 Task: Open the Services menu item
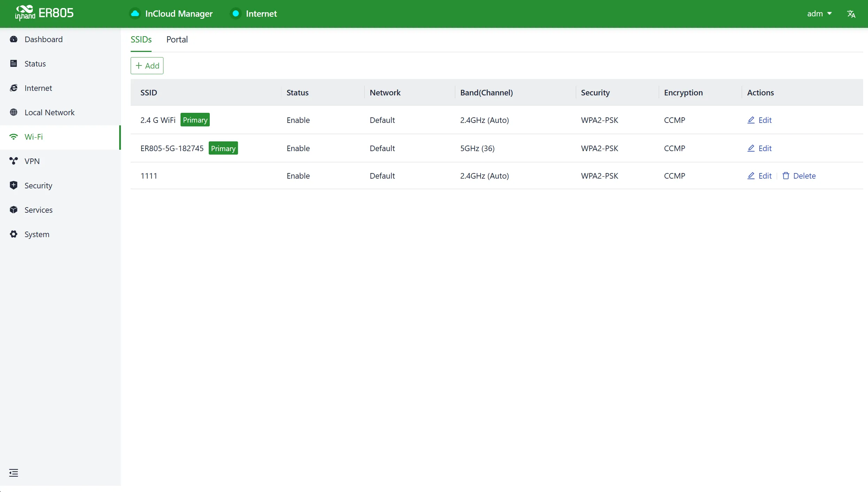[60, 210]
